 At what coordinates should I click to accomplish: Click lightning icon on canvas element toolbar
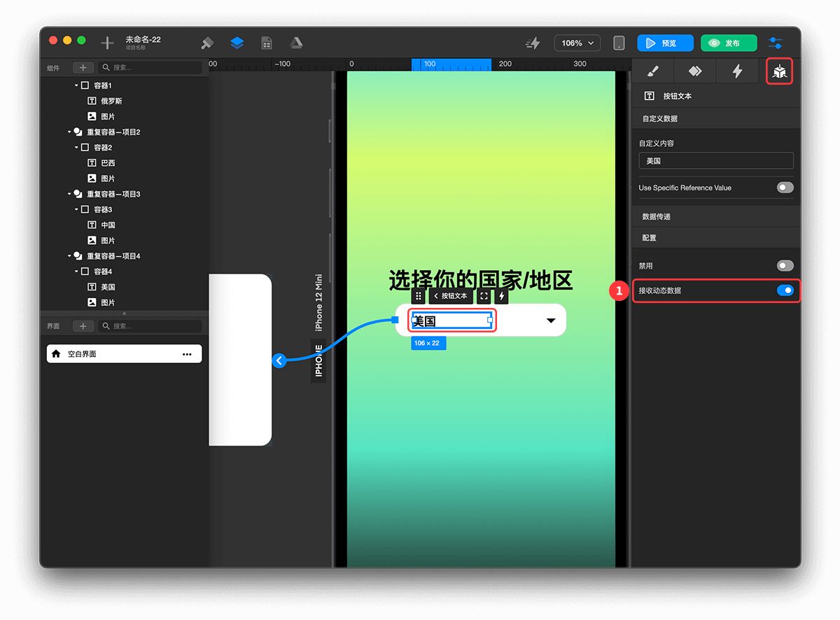click(x=501, y=296)
